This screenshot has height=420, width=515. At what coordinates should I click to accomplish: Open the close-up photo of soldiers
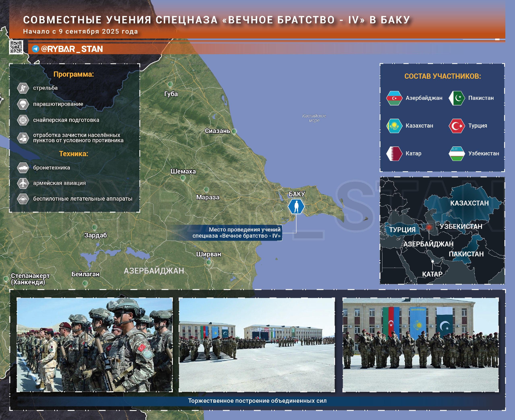(x=95, y=345)
